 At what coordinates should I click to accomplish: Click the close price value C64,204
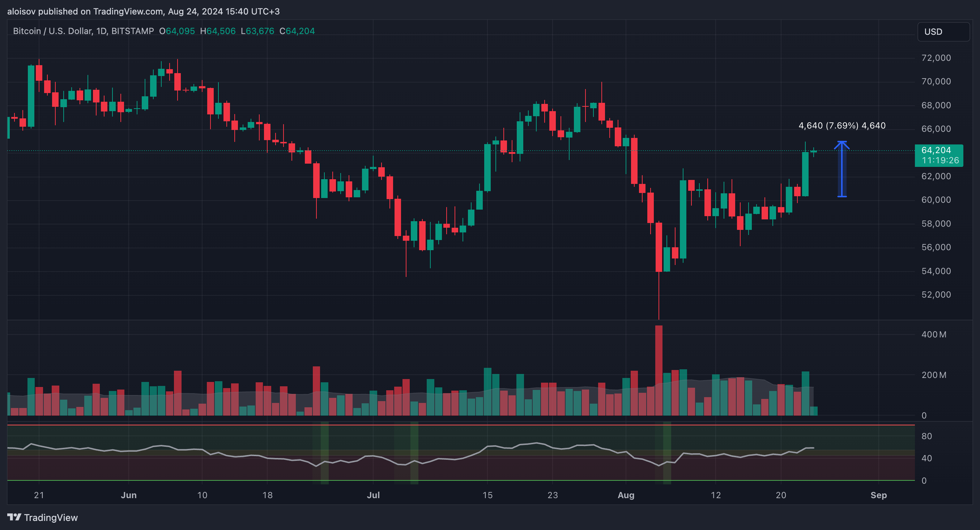[x=297, y=31]
